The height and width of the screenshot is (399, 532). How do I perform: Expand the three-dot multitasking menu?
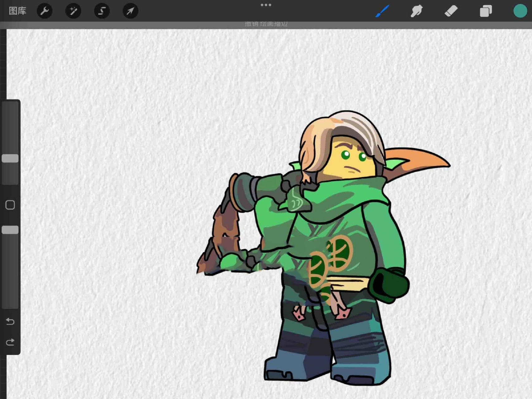pos(266,5)
